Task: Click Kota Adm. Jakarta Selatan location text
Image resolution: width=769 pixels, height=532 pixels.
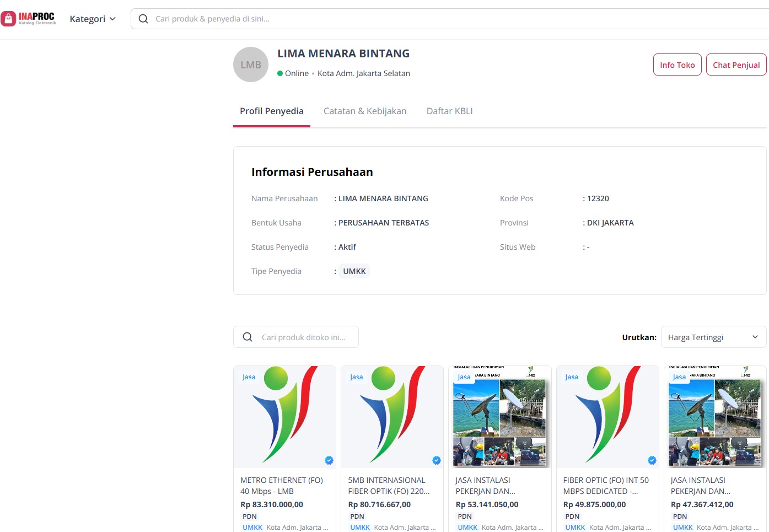Action: pyautogui.click(x=364, y=73)
